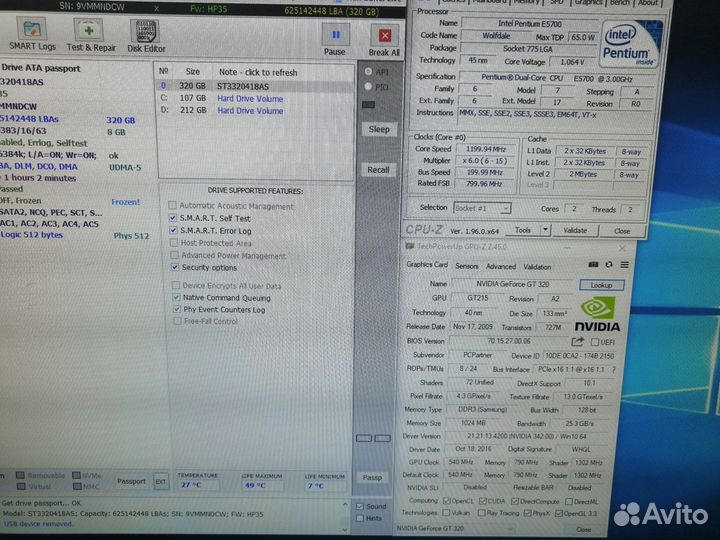Image resolution: width=720 pixels, height=540 pixels.
Task: Click the BIOS Version field 70.15.27.00.06
Action: [x=508, y=341]
